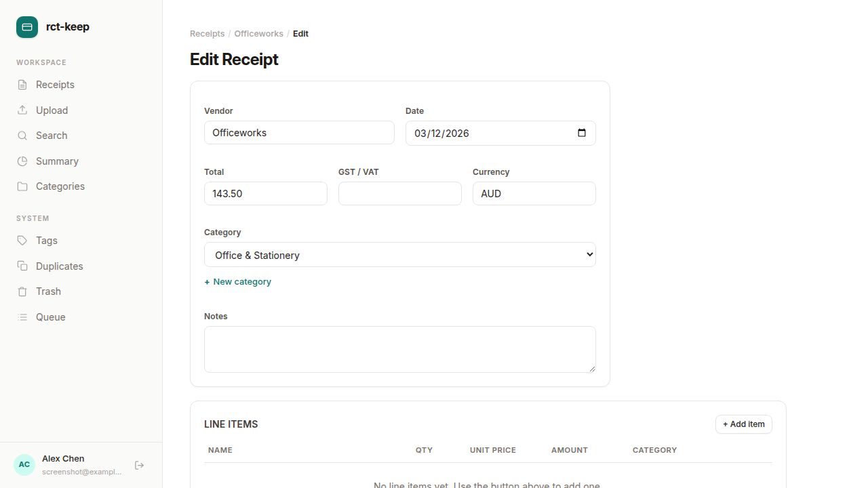Select the Tags icon
The image size is (868, 488).
coord(24,241)
